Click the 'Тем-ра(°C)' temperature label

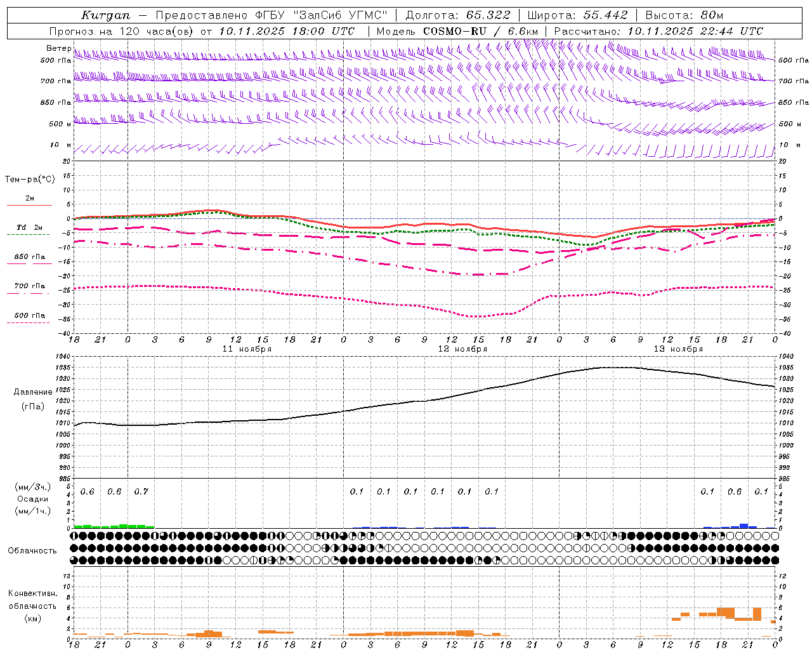30,180
